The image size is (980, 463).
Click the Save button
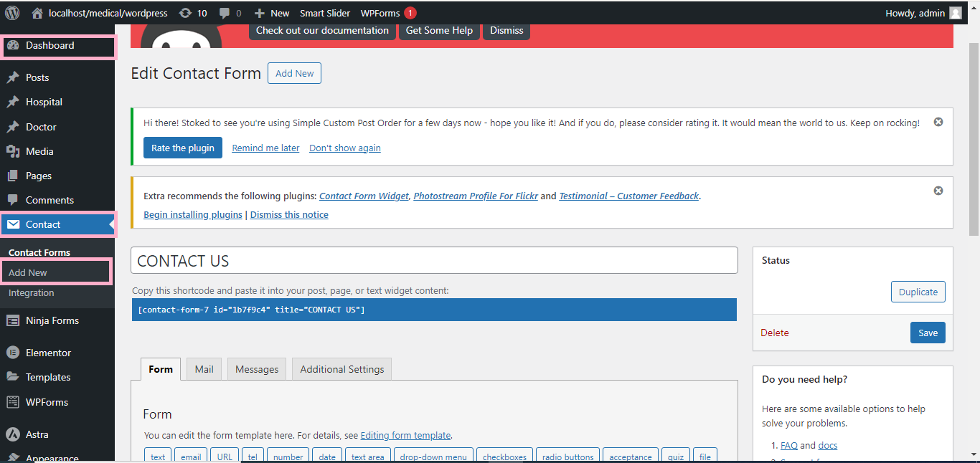point(928,333)
